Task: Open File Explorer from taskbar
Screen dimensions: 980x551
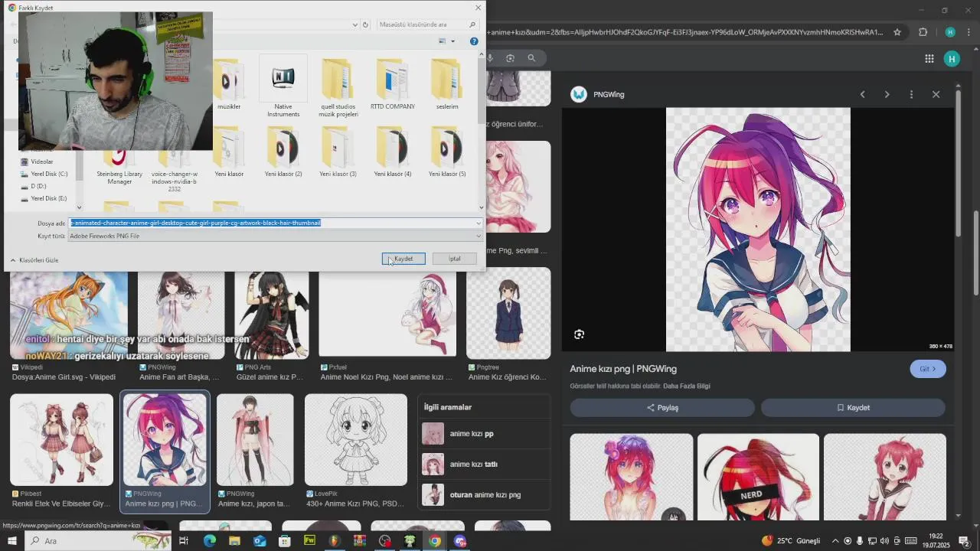Action: click(x=234, y=541)
